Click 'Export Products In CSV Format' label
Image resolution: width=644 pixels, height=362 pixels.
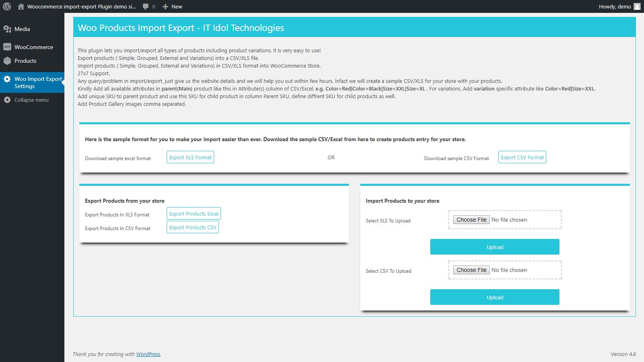(x=118, y=228)
